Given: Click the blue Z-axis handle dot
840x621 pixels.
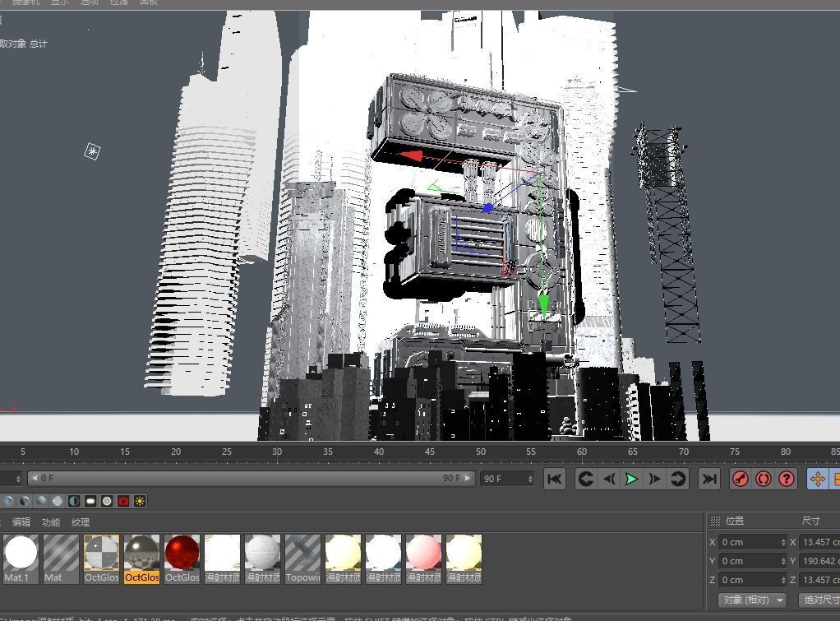Looking at the screenshot, I should (488, 207).
